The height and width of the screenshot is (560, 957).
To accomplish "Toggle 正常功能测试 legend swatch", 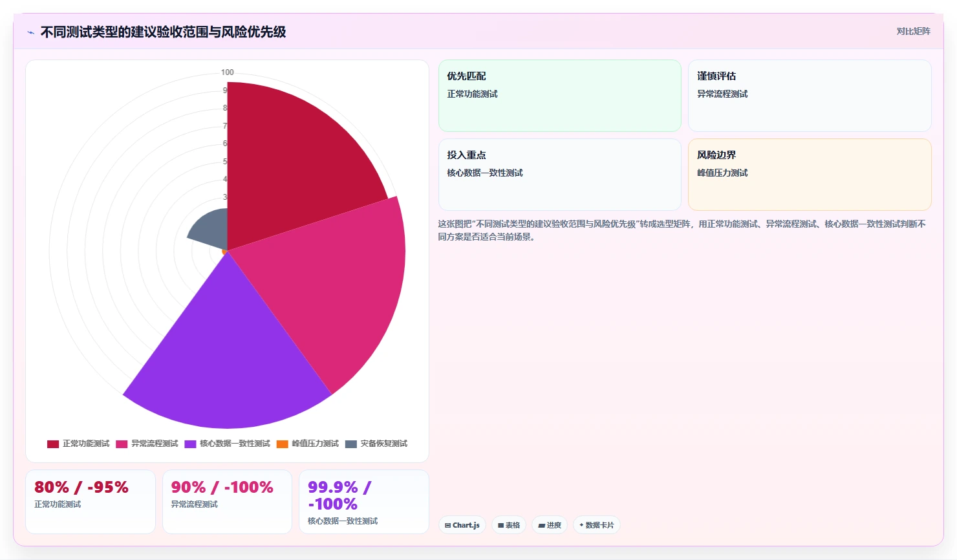I will click(x=53, y=444).
